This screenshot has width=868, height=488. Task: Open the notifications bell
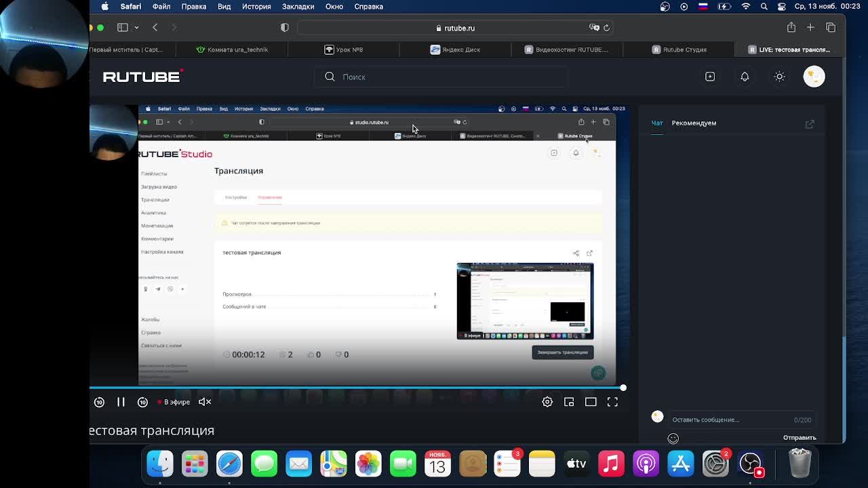[x=745, y=77]
